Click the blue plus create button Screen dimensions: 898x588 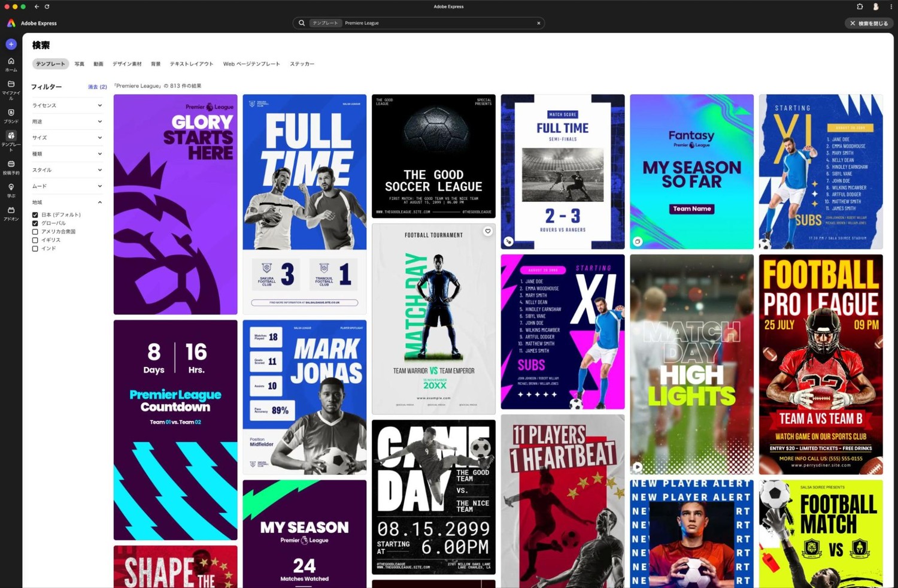pyautogui.click(x=11, y=44)
